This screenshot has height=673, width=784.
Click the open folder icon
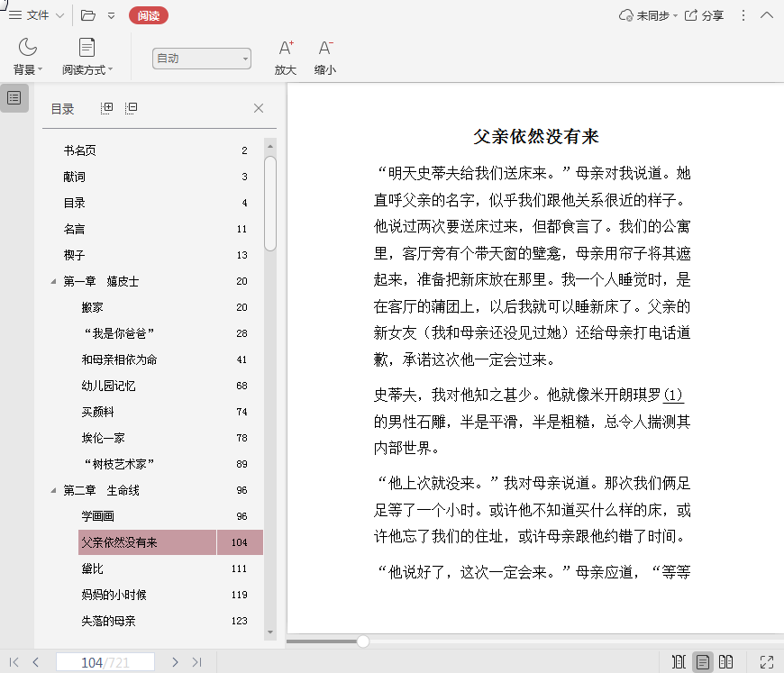88,15
